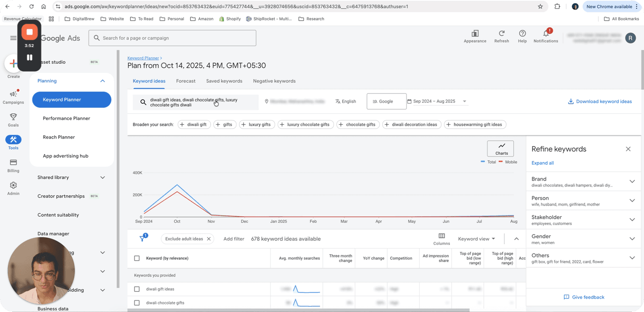Switch to the Keyword ideas tab
The height and width of the screenshot is (312, 644).
point(149,81)
